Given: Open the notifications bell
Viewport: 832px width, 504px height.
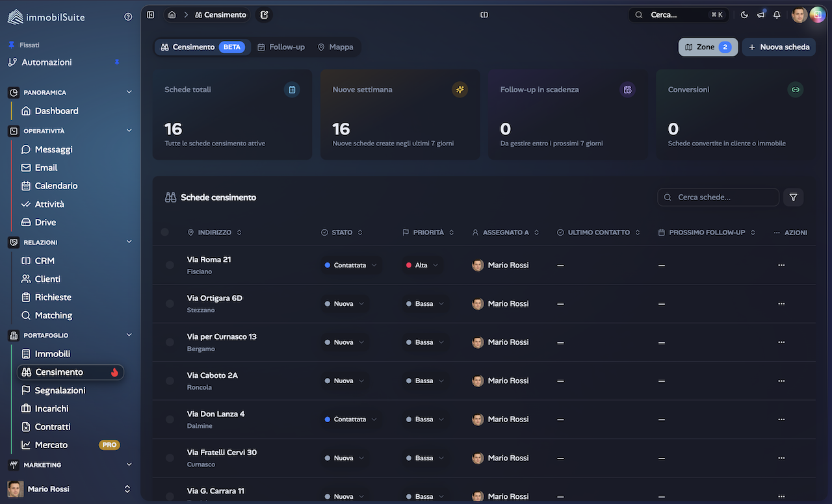Looking at the screenshot, I should coord(777,15).
